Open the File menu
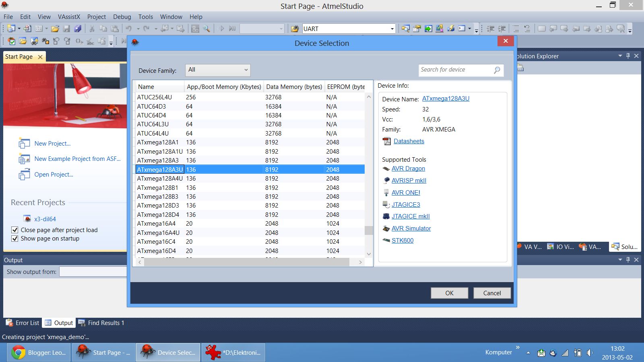This screenshot has width=644, height=362. pyautogui.click(x=8, y=17)
